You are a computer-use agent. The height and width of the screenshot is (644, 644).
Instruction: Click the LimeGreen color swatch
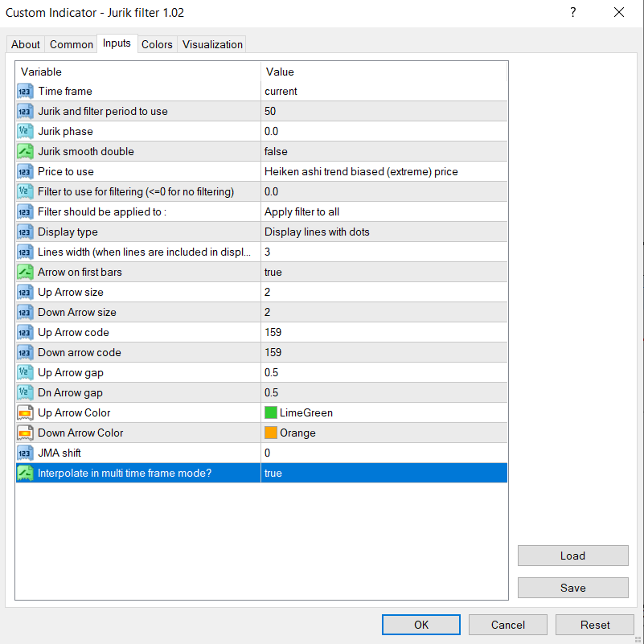point(271,413)
